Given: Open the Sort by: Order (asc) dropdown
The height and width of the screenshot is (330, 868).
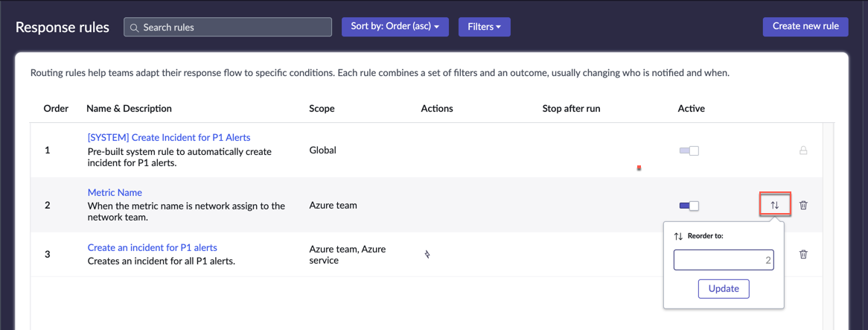Looking at the screenshot, I should [395, 27].
